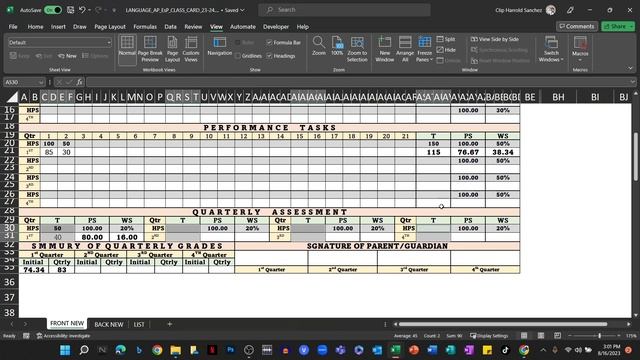Select the cell showing 74.34
Viewport: 640px width, 360px height.
(34, 270)
